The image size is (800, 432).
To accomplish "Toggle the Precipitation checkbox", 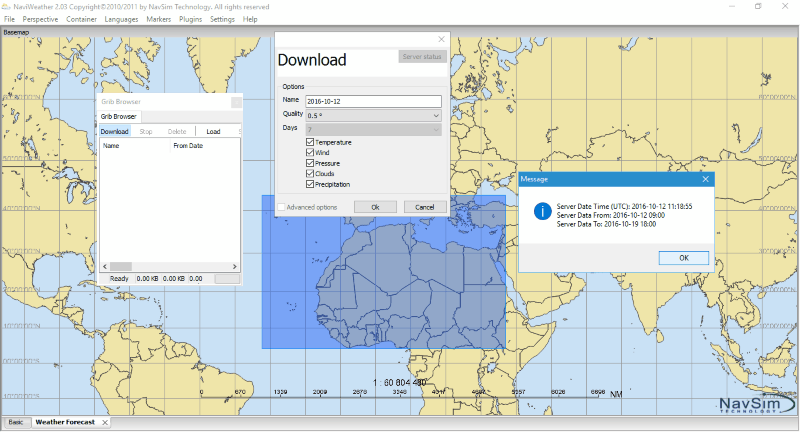I will click(x=310, y=184).
